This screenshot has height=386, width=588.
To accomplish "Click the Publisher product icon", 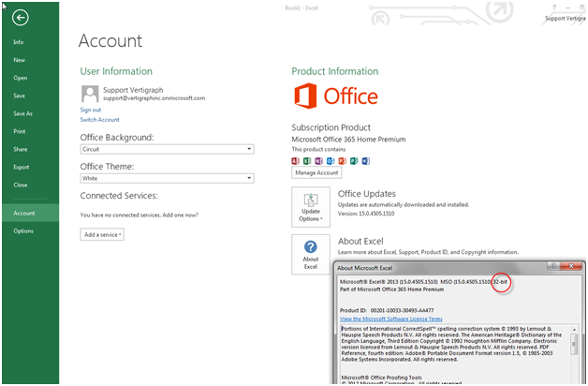I will 354,161.
